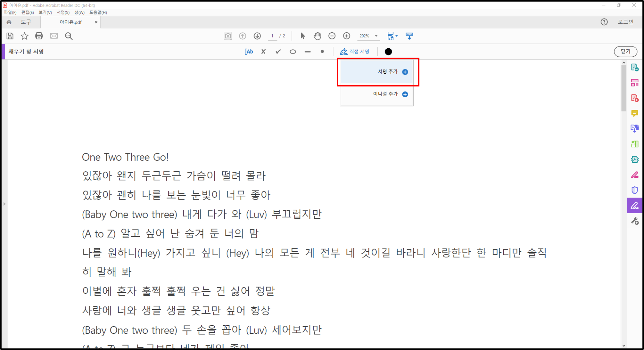This screenshot has height=350, width=644.
Task: Expand the left navigation pane
Action: [x=4, y=204]
